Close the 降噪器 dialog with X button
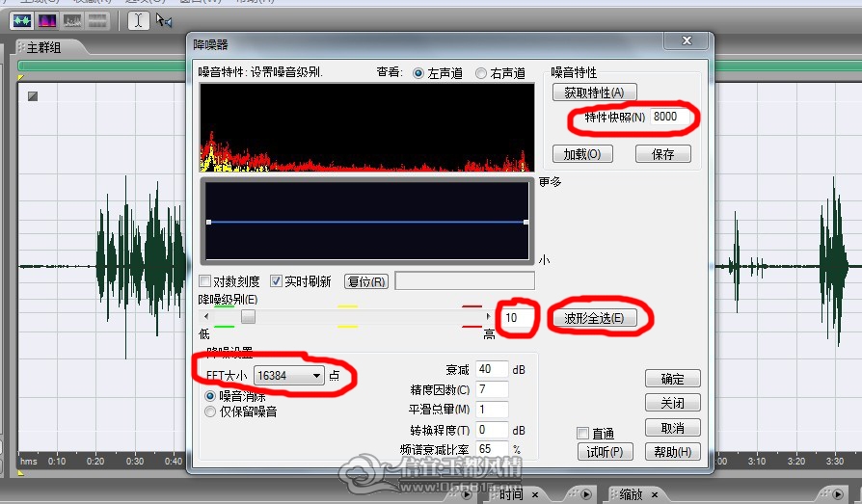 pyautogui.click(x=687, y=40)
